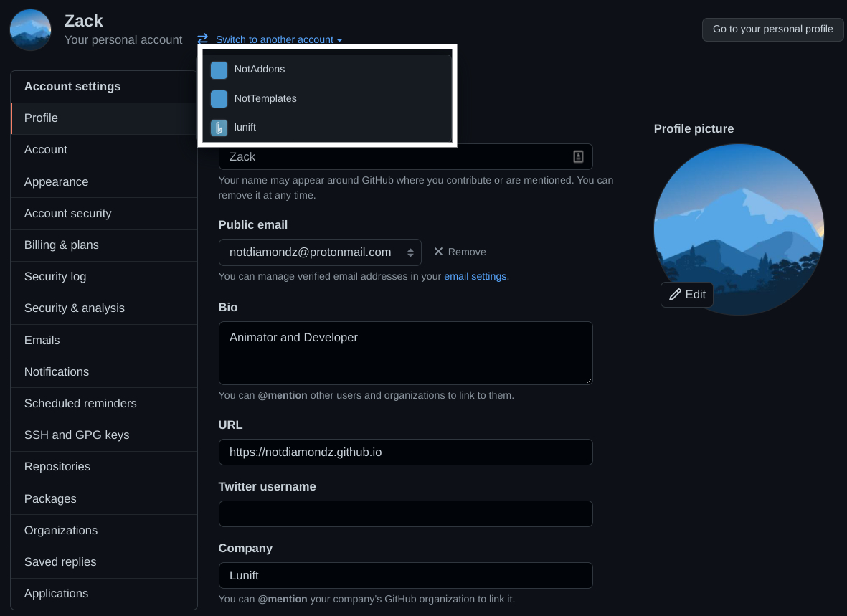Click the Profile picture heading

(x=694, y=128)
